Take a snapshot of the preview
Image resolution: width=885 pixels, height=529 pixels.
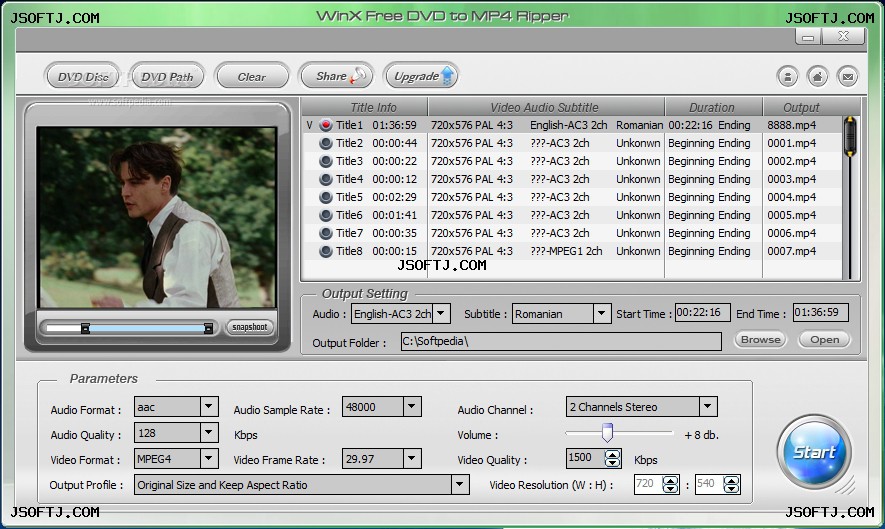click(x=249, y=327)
